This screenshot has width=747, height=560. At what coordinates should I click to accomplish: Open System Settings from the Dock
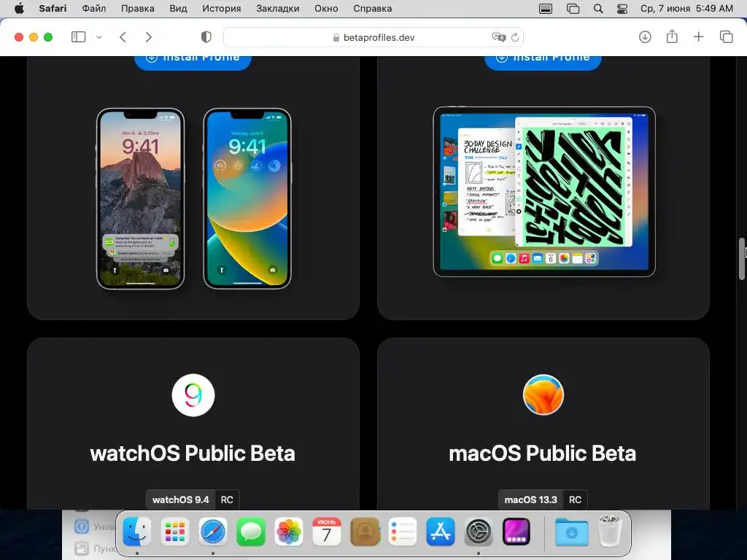tap(479, 532)
